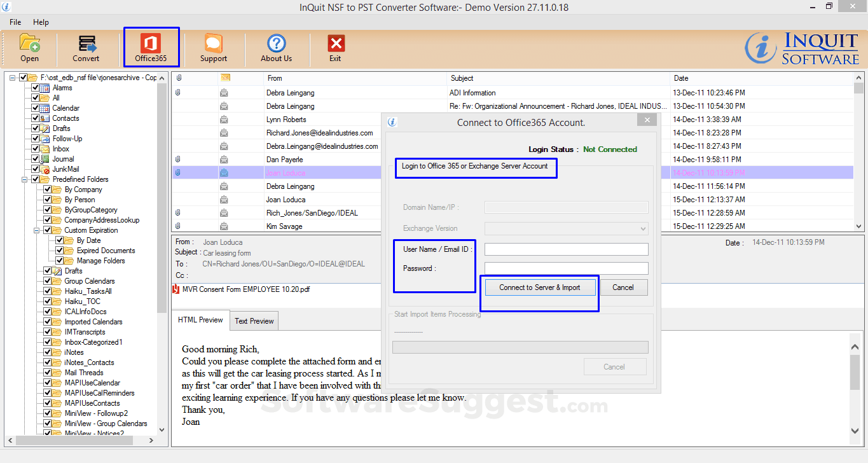
Task: Select the iNotes_Contacts folder
Action: point(89,363)
